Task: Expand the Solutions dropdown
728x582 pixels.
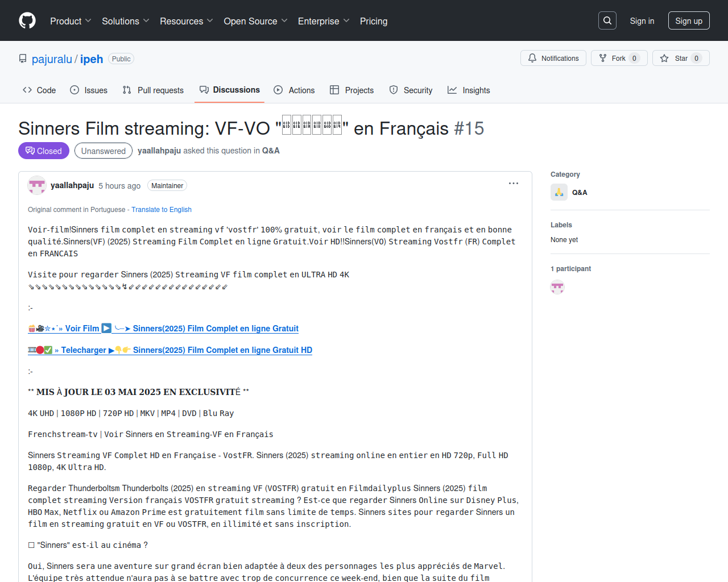Action: tap(126, 21)
